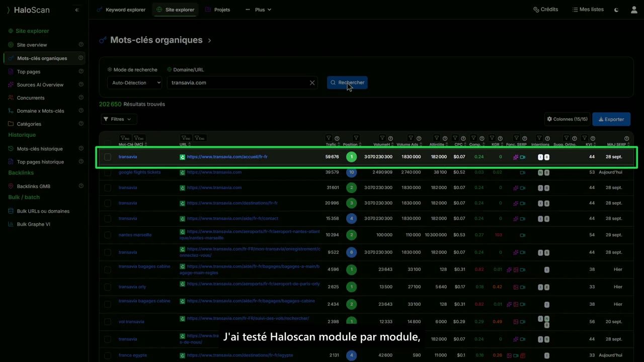644x362 pixels.
Task: Click the filter icon above Traffic column
Action: coord(329,138)
